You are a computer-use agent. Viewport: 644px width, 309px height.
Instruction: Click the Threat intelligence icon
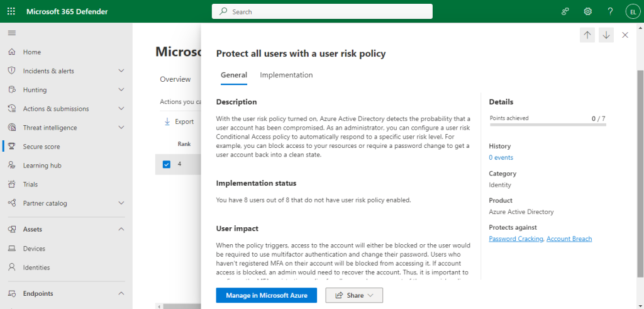pos(12,127)
